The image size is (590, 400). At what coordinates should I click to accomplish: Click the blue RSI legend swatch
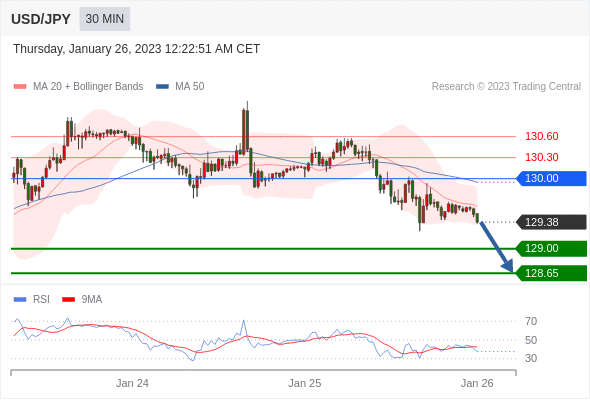coord(20,300)
